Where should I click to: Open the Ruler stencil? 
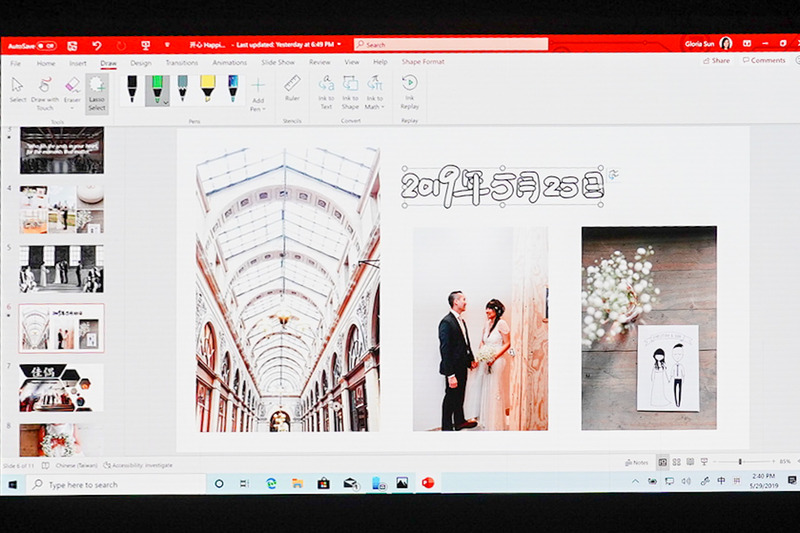tap(292, 88)
